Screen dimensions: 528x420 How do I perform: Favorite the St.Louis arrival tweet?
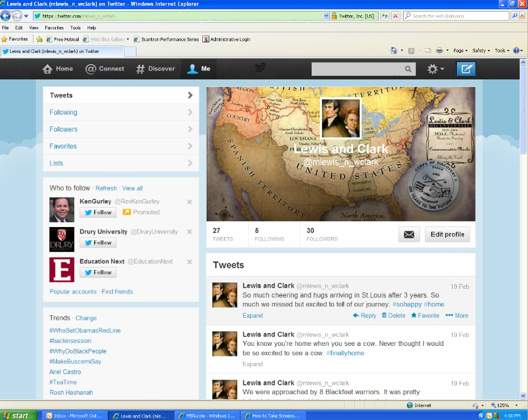425,316
